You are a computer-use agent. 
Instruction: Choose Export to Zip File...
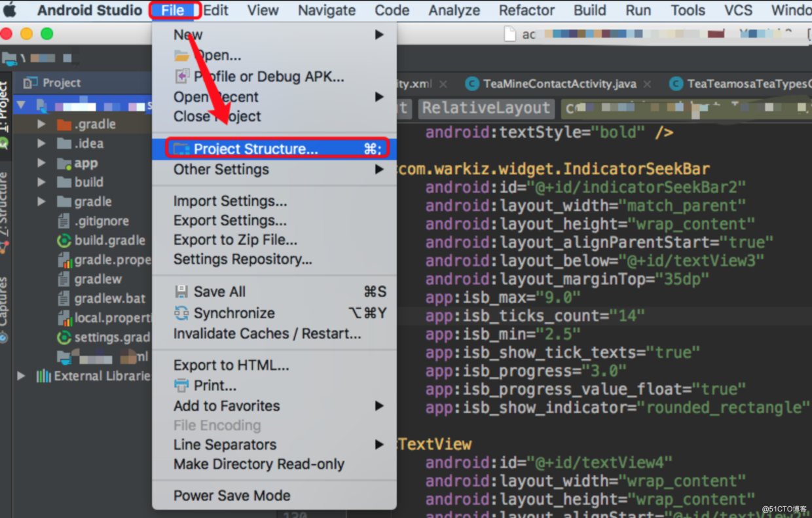(274, 240)
